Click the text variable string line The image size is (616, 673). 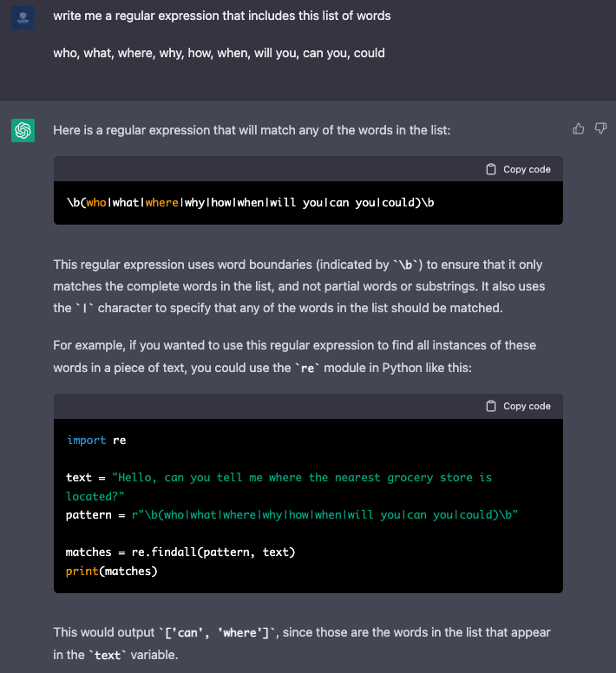pyautogui.click(x=279, y=487)
